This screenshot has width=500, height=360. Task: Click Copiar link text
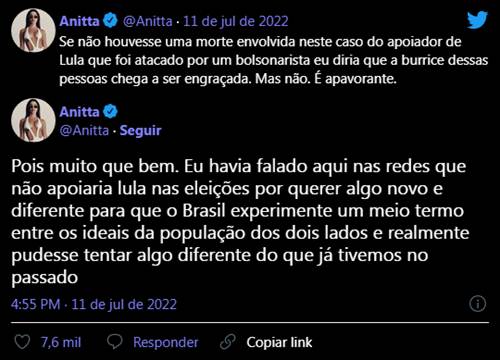click(x=279, y=342)
